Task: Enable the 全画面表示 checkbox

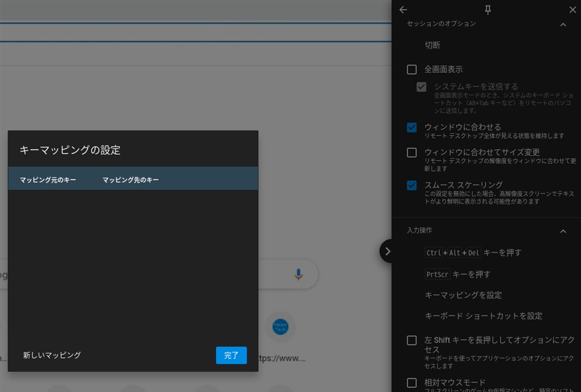Action: tap(412, 69)
